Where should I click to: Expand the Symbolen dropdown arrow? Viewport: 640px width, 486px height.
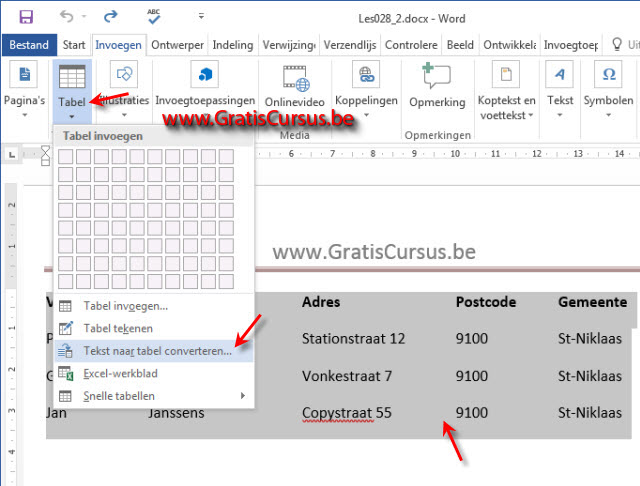coord(609,115)
